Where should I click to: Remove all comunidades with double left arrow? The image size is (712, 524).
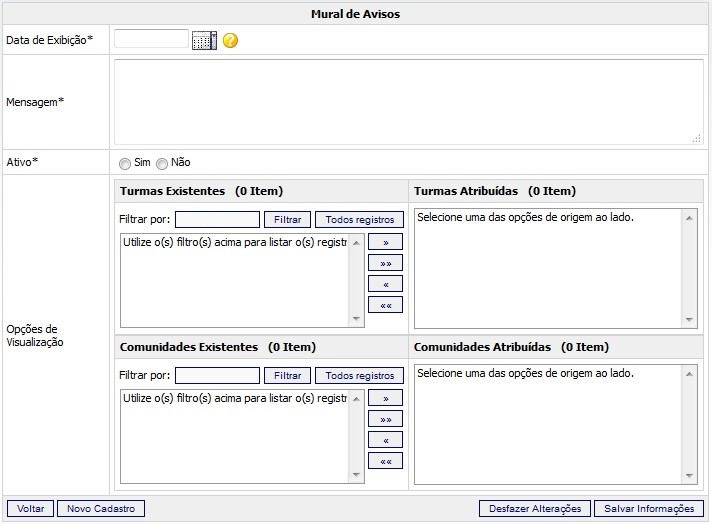point(385,461)
